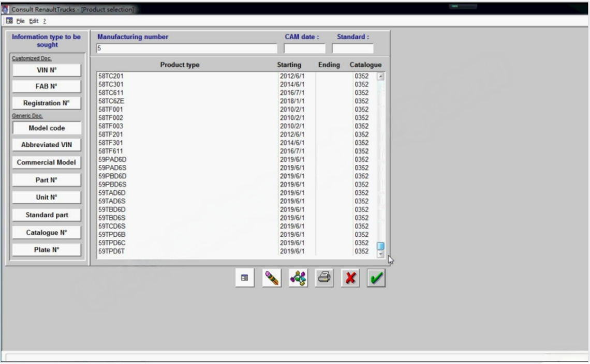The width and height of the screenshot is (590, 364).
Task: Select product type row 58TC301
Action: click(237, 84)
